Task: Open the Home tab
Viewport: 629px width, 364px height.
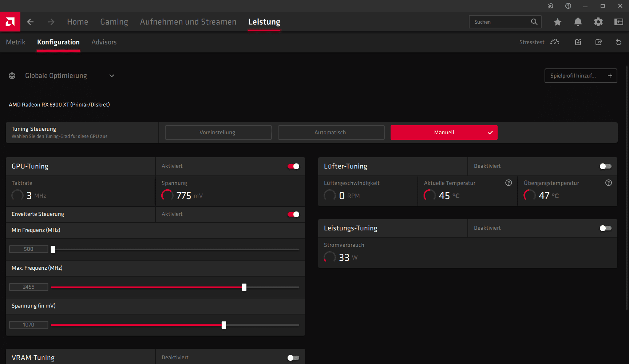Action: pos(78,22)
